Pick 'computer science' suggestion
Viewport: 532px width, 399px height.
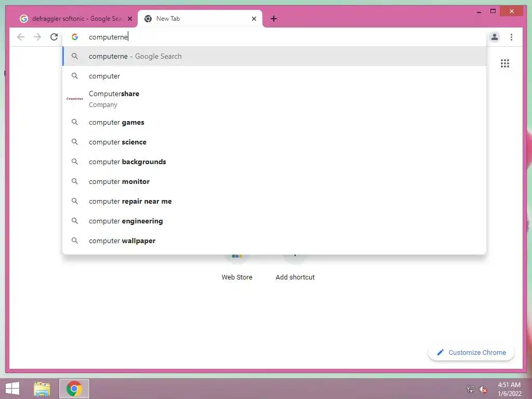[274, 142]
